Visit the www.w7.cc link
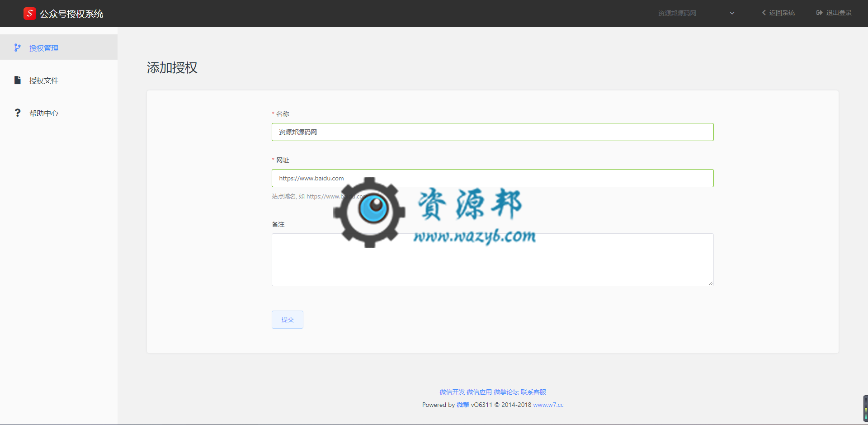The width and height of the screenshot is (868, 425). (x=548, y=405)
